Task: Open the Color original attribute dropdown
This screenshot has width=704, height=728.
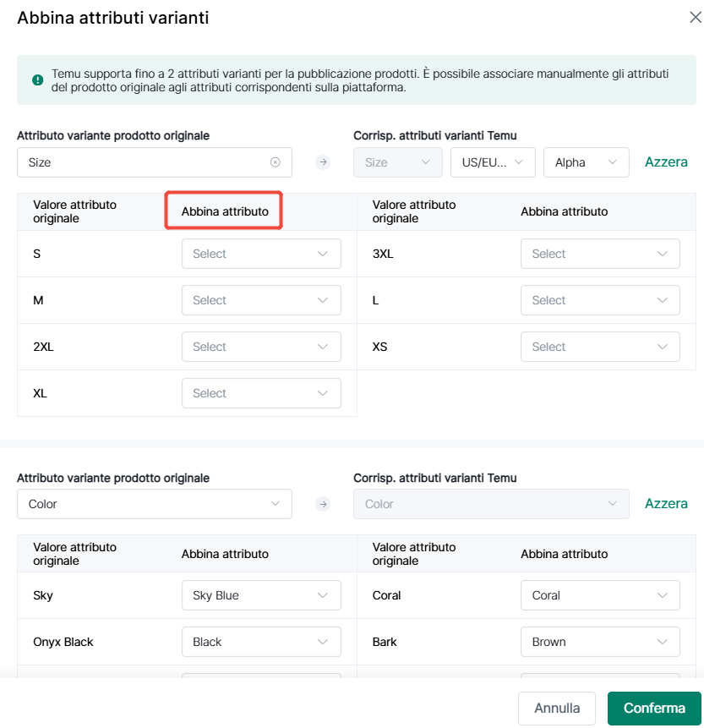Action: 155,504
